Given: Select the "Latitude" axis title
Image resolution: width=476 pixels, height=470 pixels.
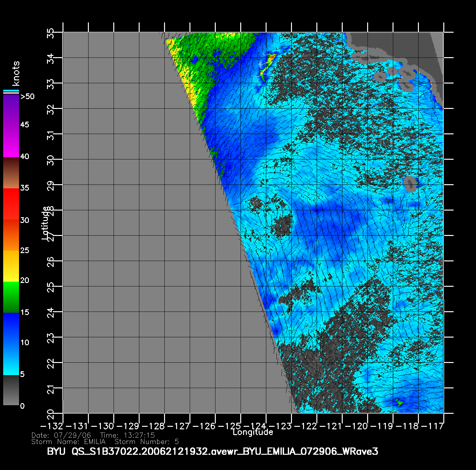Looking at the screenshot, I should 46,223.
